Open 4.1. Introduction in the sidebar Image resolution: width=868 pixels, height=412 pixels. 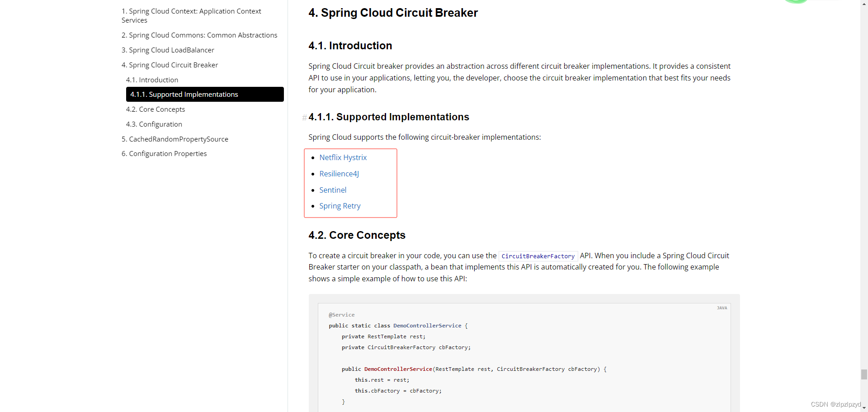[152, 80]
